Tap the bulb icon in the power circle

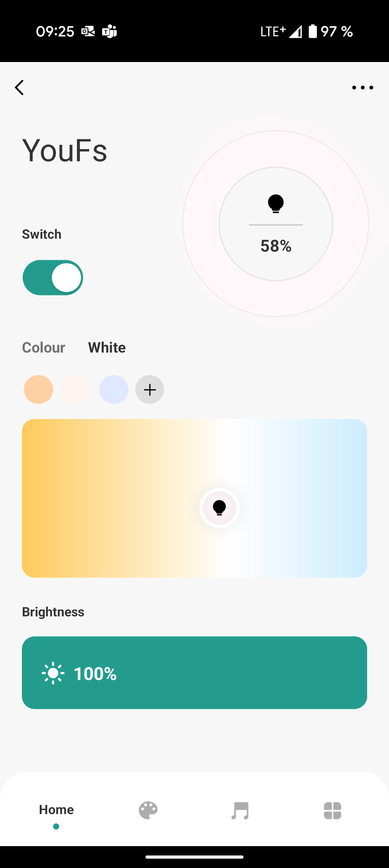click(x=276, y=203)
